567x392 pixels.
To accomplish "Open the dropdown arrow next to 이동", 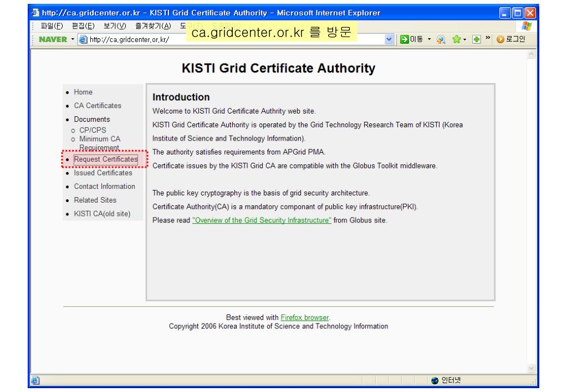I will coord(429,39).
